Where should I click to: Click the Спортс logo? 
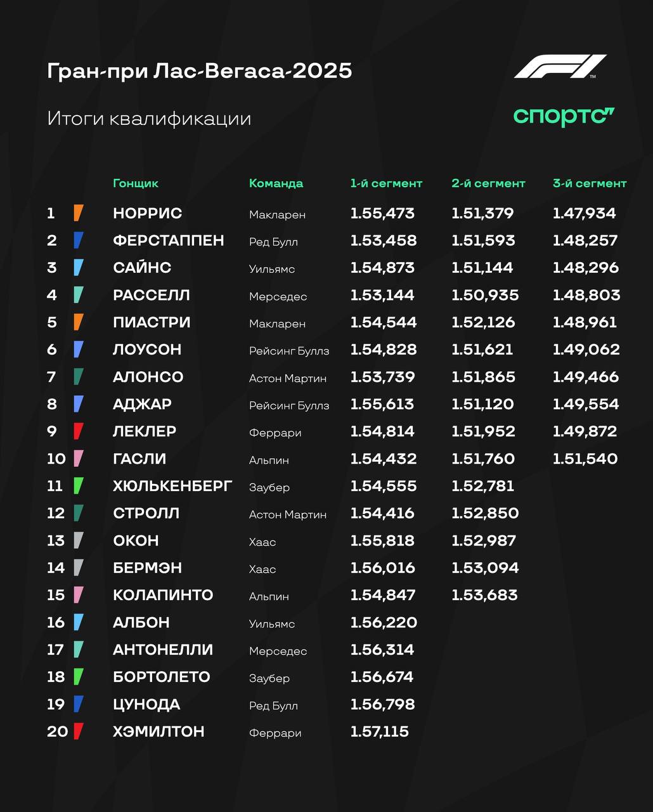coord(564,117)
